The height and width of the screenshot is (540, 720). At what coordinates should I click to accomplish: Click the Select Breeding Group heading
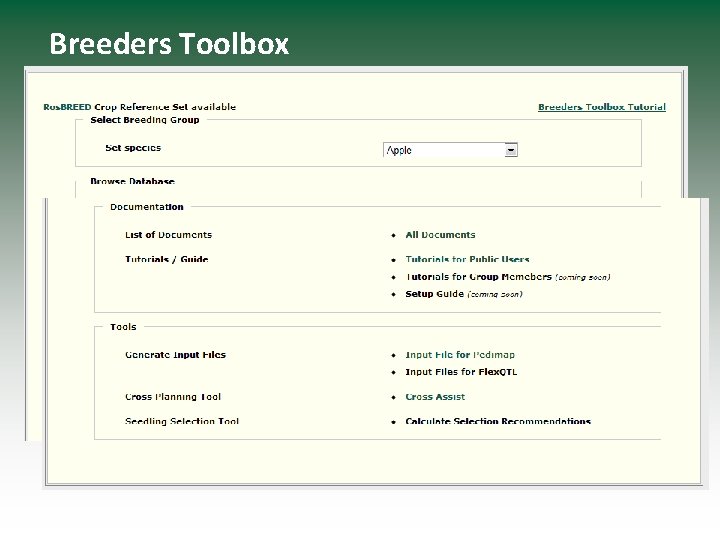click(145, 120)
